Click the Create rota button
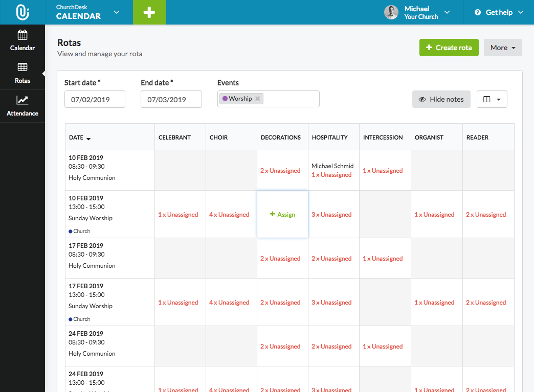The image size is (534, 392). coord(449,47)
